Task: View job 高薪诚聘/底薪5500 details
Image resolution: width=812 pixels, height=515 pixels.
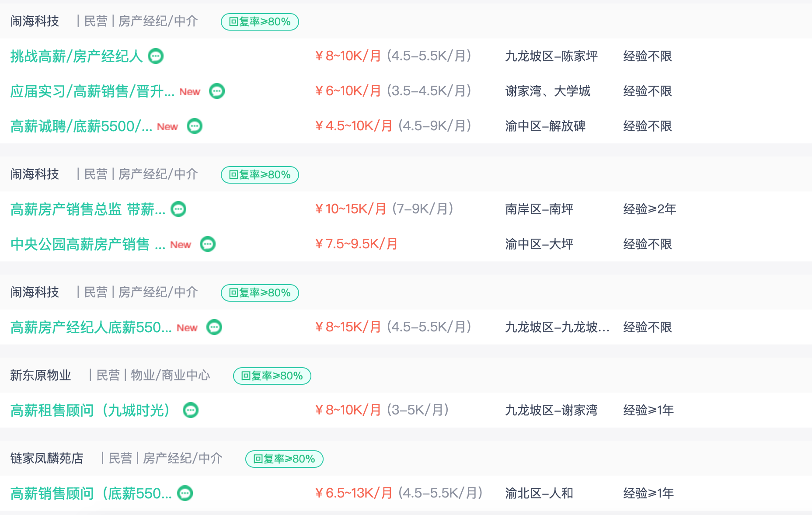Action: coord(81,126)
